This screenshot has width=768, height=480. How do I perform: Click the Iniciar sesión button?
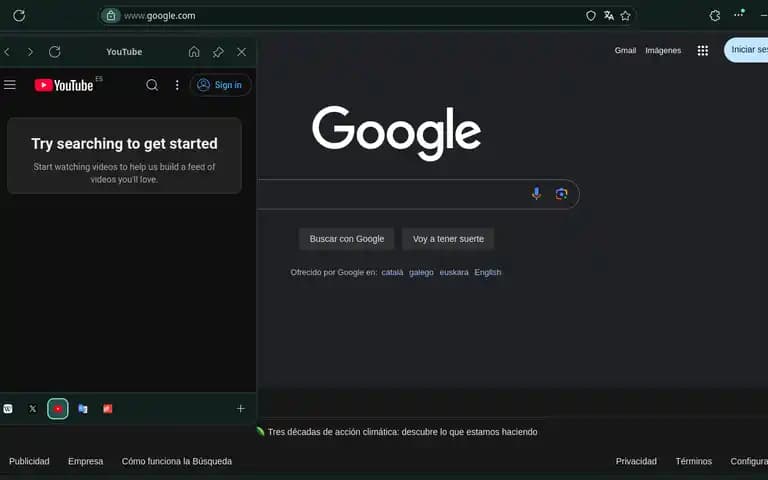[x=746, y=50]
